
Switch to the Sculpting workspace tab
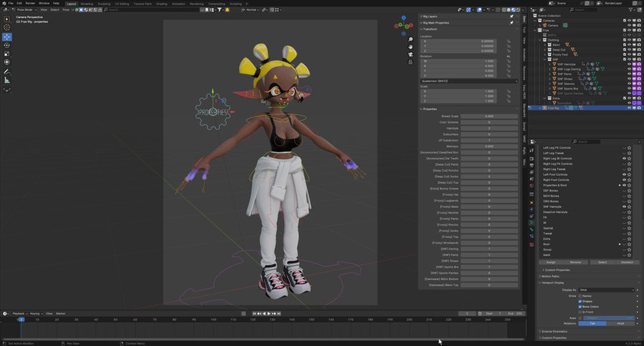pos(103,4)
